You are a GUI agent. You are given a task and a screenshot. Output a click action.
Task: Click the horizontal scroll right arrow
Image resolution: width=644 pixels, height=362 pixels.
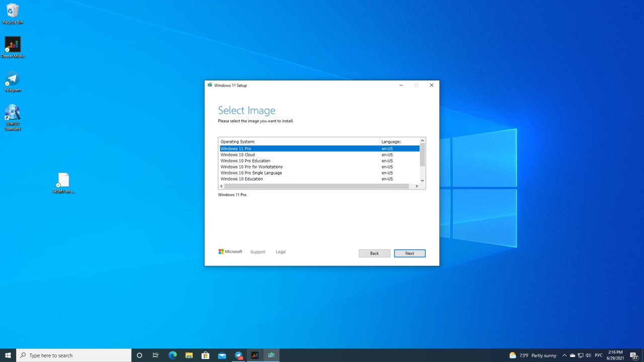click(x=417, y=186)
